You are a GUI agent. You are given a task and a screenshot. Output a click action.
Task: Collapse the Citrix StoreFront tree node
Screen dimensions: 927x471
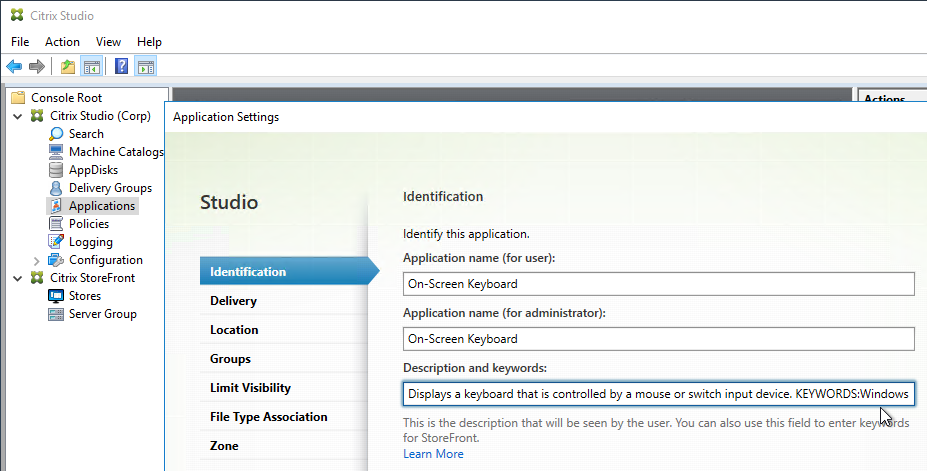tap(18, 278)
